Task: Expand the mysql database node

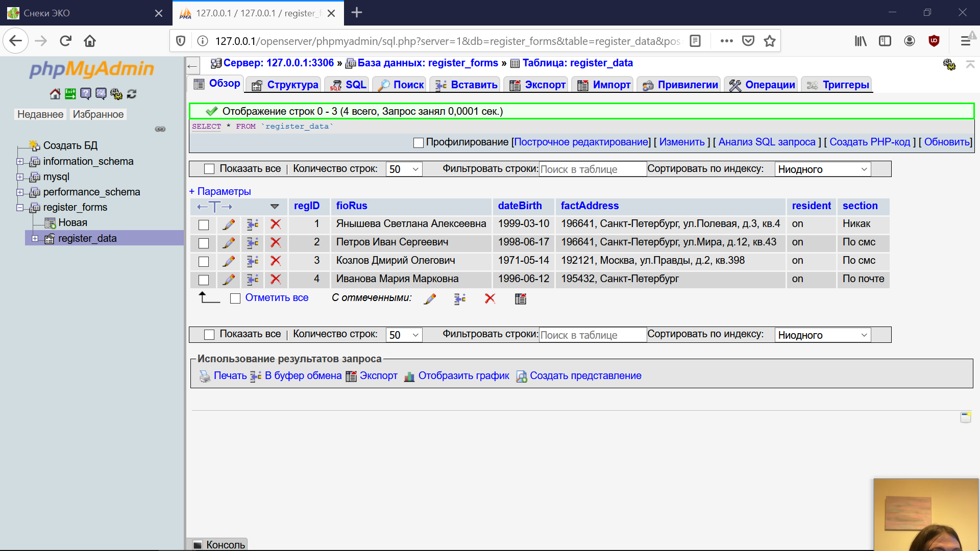Action: click(19, 177)
